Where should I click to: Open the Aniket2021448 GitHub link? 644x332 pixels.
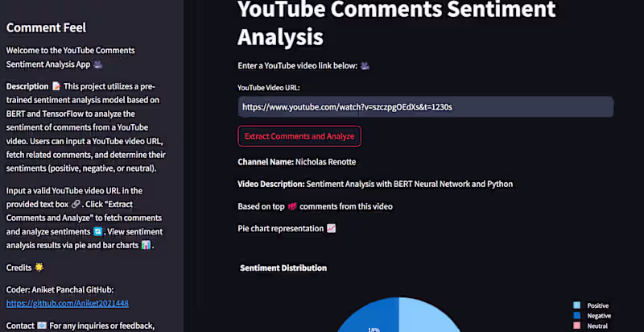click(x=68, y=304)
